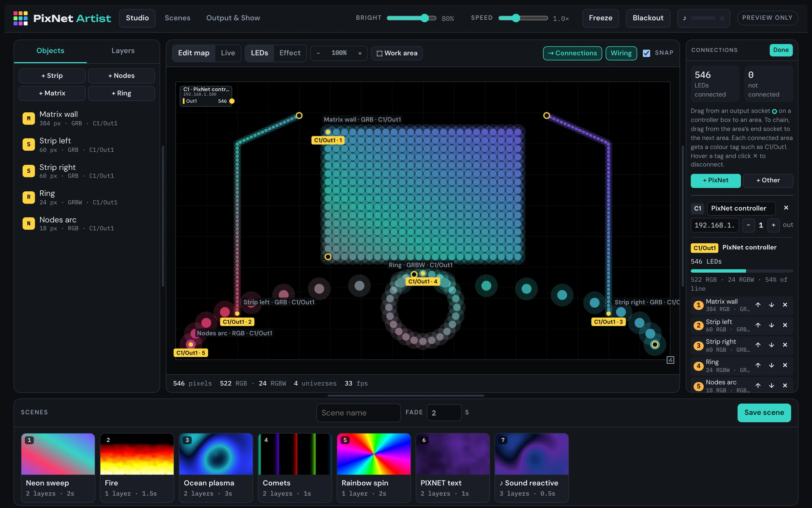812x508 pixels.
Task: Disconnect Ring from the output chain
Action: [x=785, y=365]
